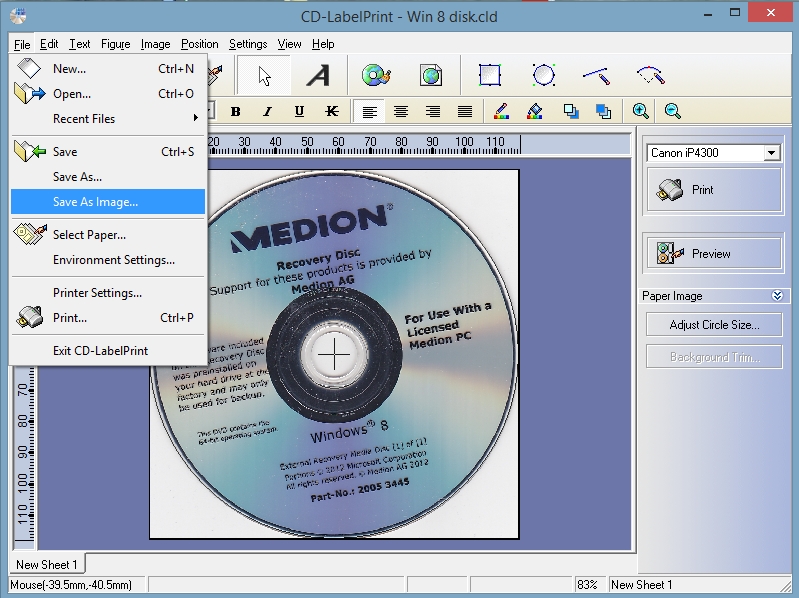Open the Help menu

click(323, 44)
